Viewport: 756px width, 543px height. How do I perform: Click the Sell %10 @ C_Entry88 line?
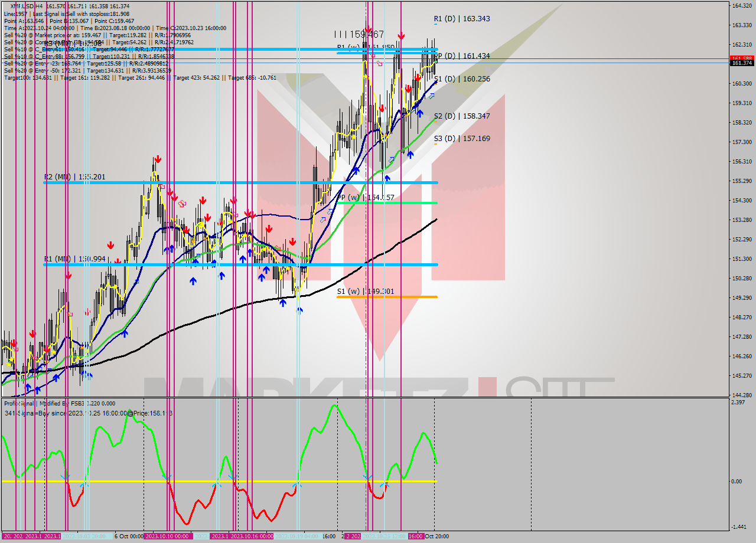pyautogui.click(x=89, y=56)
